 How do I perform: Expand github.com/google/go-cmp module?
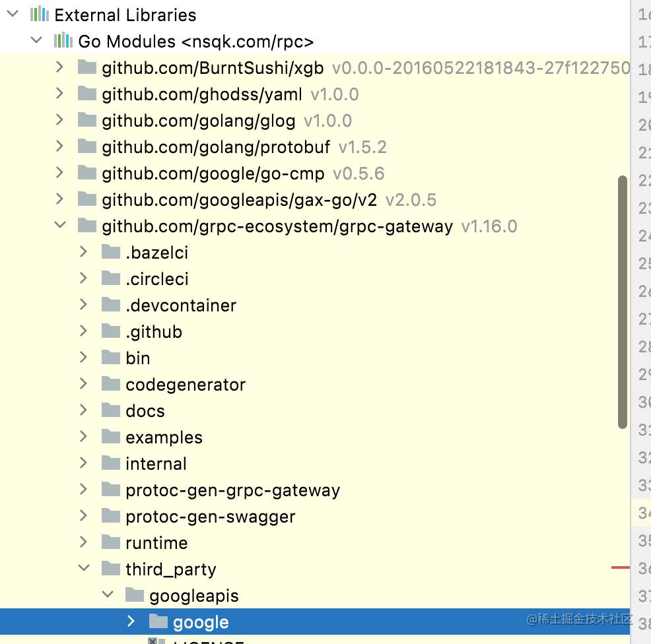pyautogui.click(x=60, y=172)
